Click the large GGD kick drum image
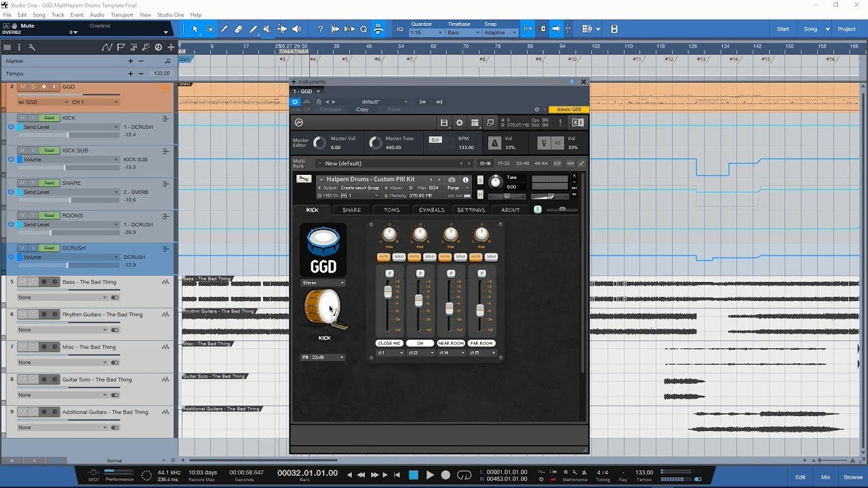 coord(325,310)
